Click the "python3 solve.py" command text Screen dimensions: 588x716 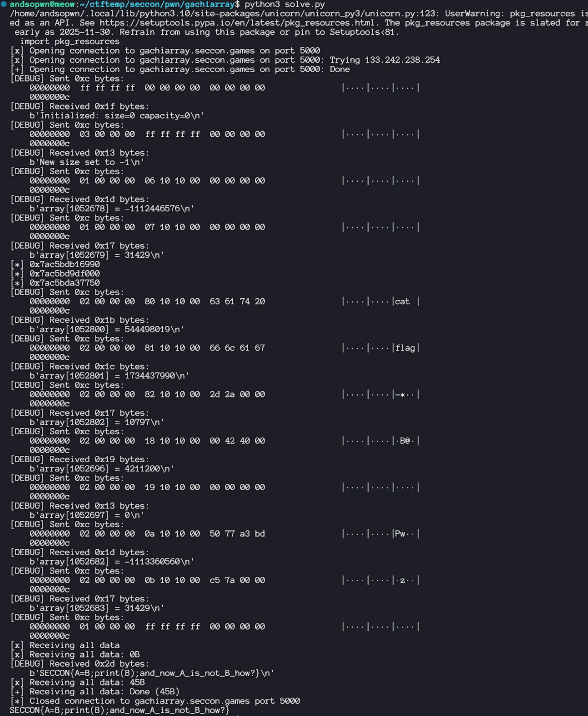[x=285, y=4]
